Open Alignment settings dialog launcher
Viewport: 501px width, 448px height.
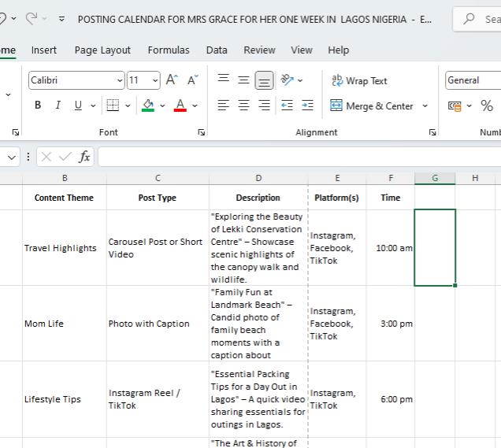[432, 132]
